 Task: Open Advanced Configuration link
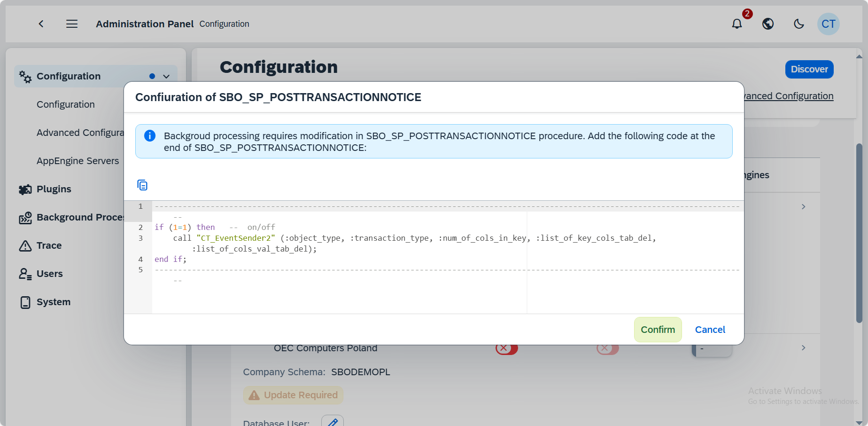(789, 95)
